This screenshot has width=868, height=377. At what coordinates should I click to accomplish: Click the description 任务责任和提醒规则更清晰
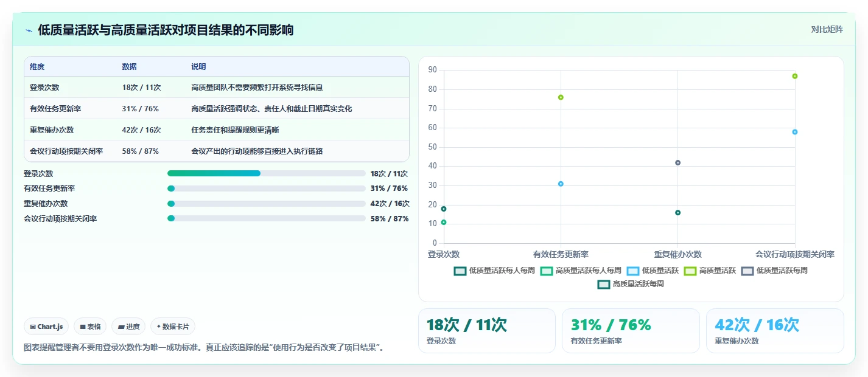click(x=235, y=130)
